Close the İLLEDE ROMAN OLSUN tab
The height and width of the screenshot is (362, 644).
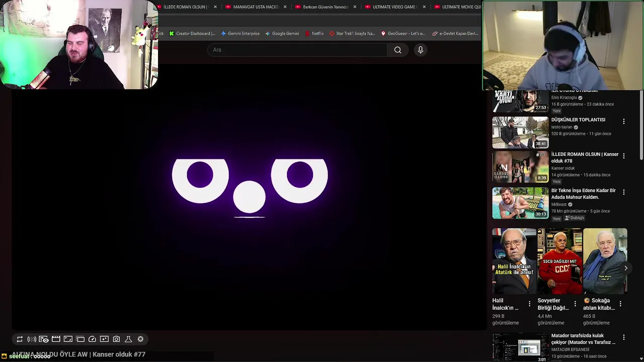[x=215, y=7]
